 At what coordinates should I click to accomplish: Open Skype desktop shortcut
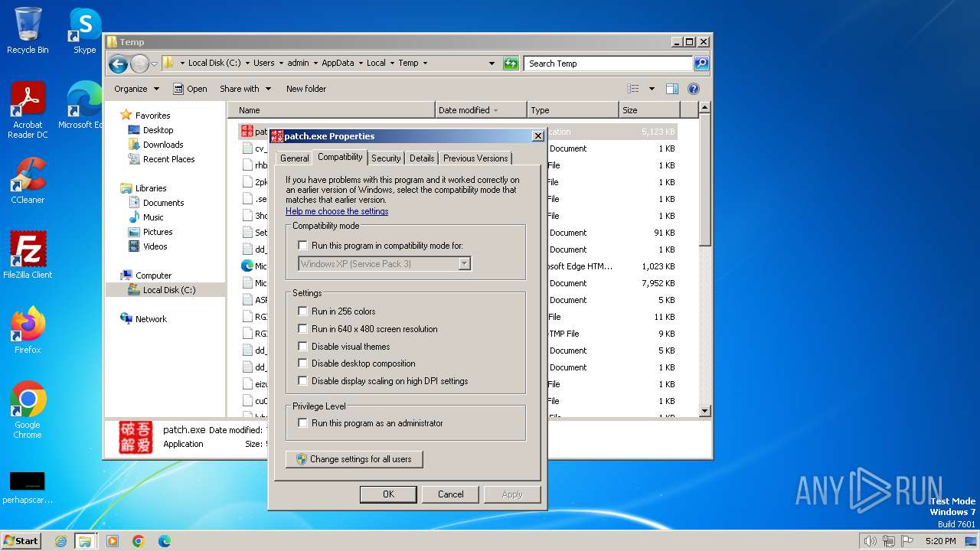[84, 31]
